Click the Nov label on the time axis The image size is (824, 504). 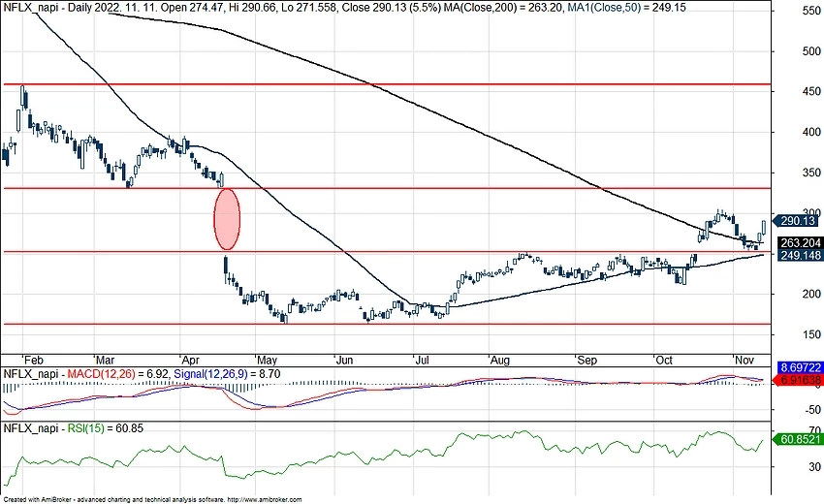pyautogui.click(x=745, y=360)
